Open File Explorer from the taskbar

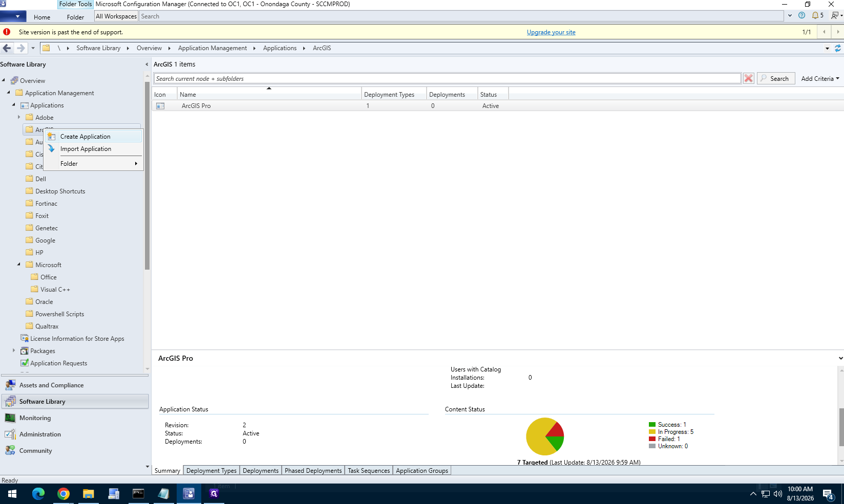[89, 494]
